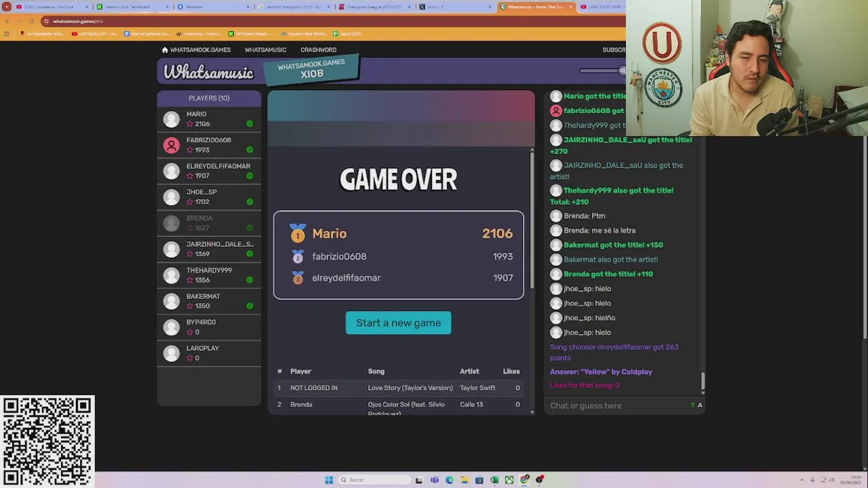Image resolution: width=868 pixels, height=488 pixels.
Task: Open the Xbox app from the taskbar
Action: (x=509, y=480)
